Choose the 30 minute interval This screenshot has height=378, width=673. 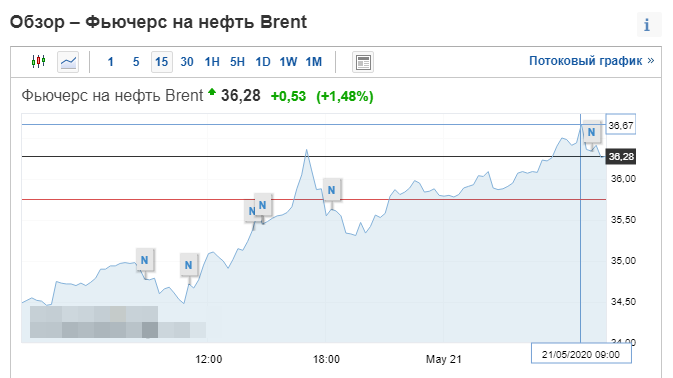[187, 62]
